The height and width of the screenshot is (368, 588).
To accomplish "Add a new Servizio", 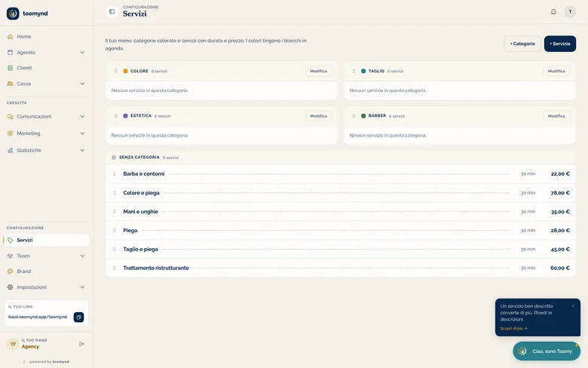I will click(560, 44).
